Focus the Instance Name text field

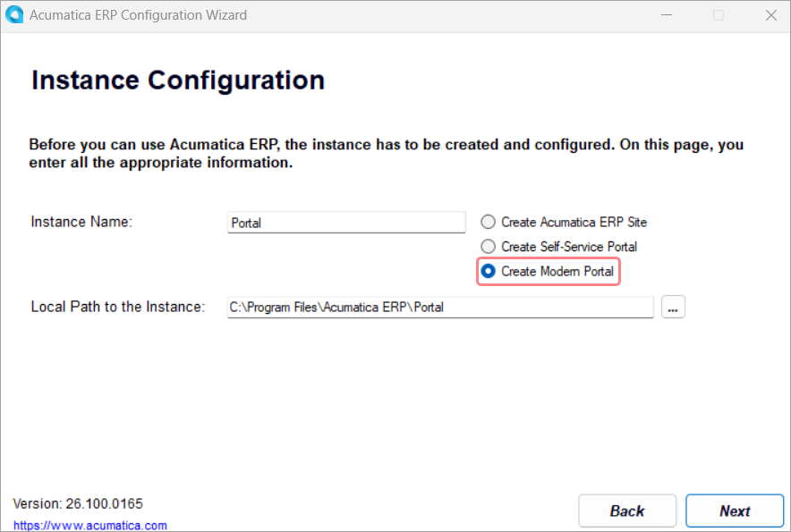[x=346, y=223]
